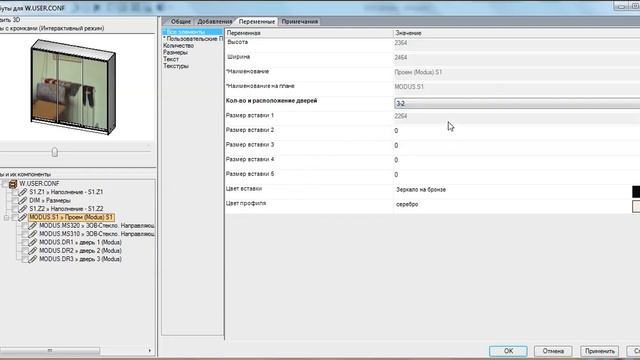Click the paperclip icon of MODUS.S1 row
The image size is (640, 360).
(23, 217)
